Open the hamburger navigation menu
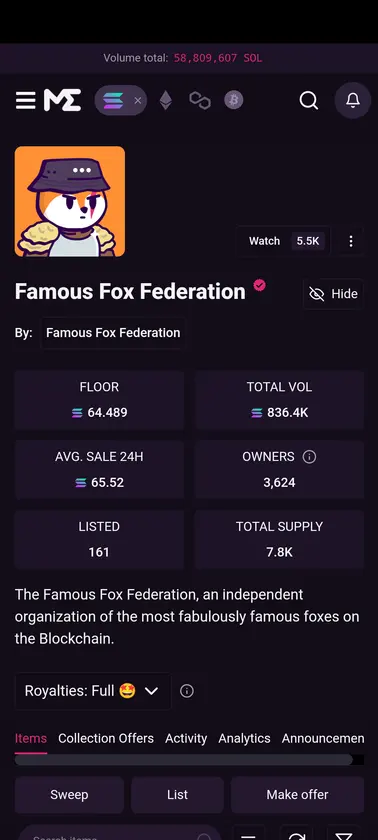 (25, 100)
